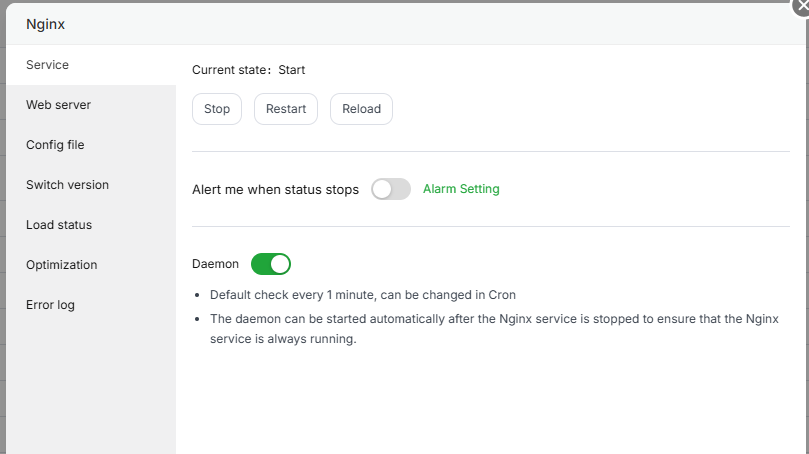The width and height of the screenshot is (809, 454).
Task: Click the 'Alert me when status stops' label
Action: (276, 189)
